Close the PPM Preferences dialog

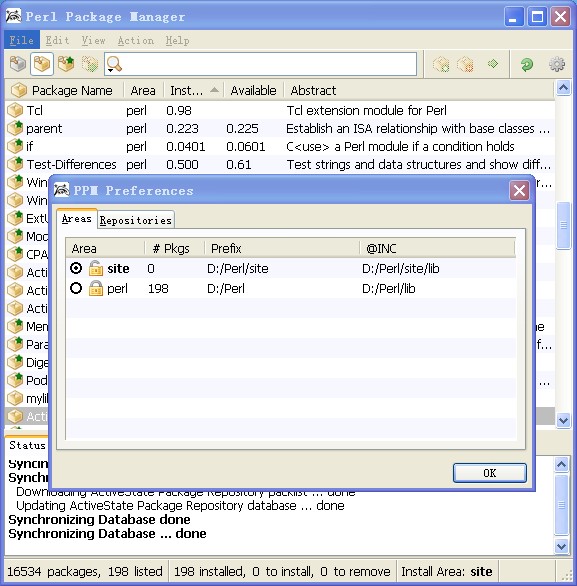click(519, 191)
